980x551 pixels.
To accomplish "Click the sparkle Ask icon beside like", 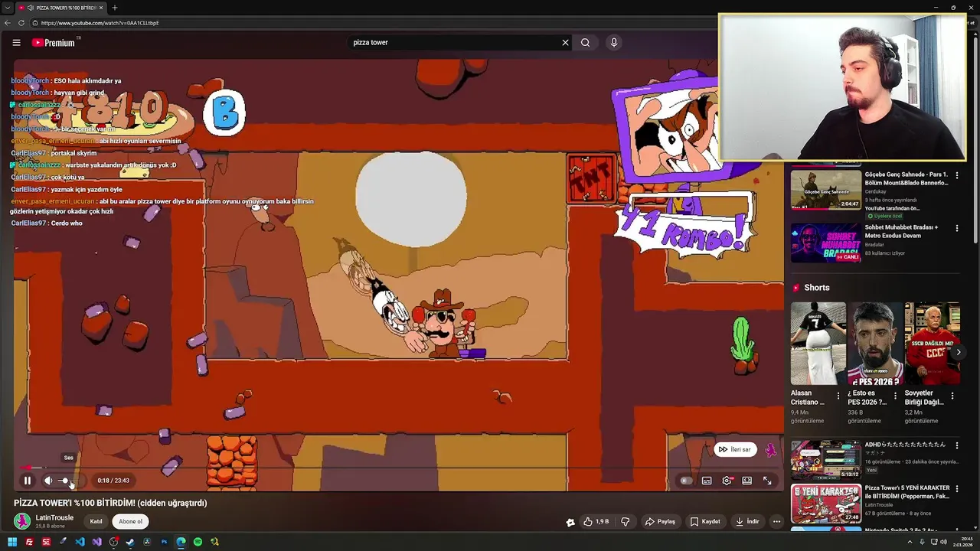I will pyautogui.click(x=570, y=522).
